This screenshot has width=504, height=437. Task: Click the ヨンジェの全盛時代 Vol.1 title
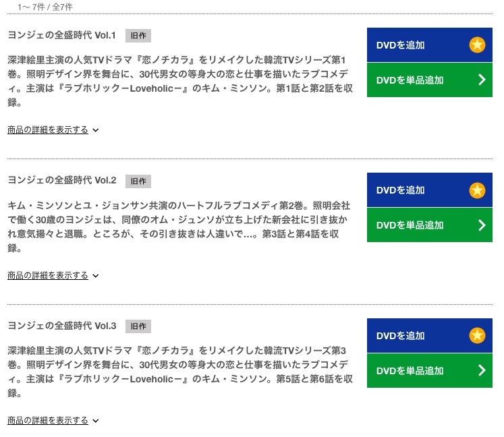click(61, 35)
